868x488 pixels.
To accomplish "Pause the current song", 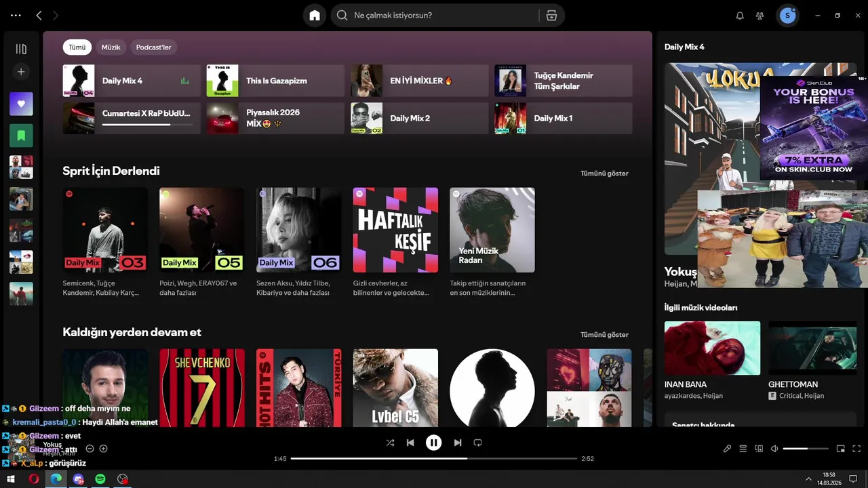I will pyautogui.click(x=434, y=443).
